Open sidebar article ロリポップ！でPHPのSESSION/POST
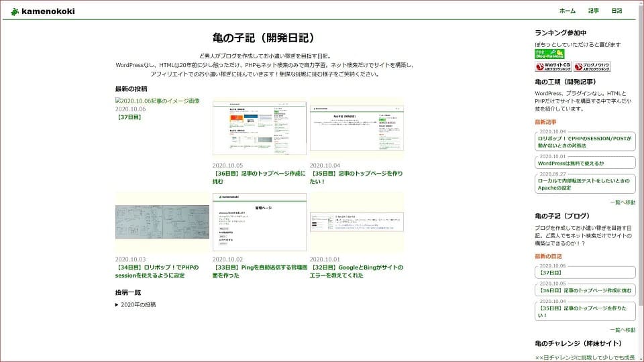The width and height of the screenshot is (644, 362). (x=585, y=141)
